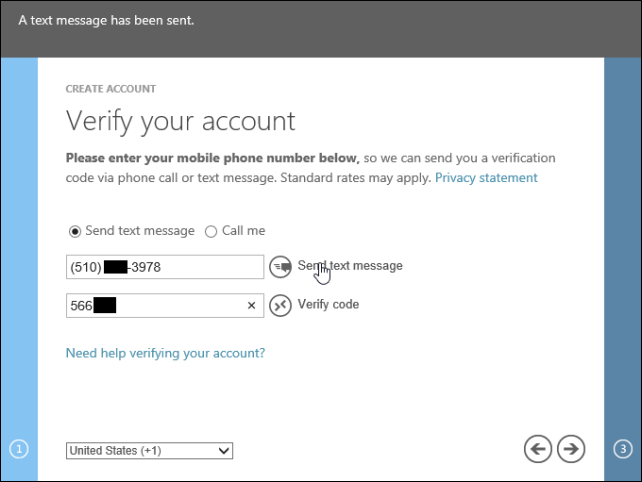This screenshot has width=642, height=482.
Task: Go back with the left arrow button
Action: click(538, 449)
